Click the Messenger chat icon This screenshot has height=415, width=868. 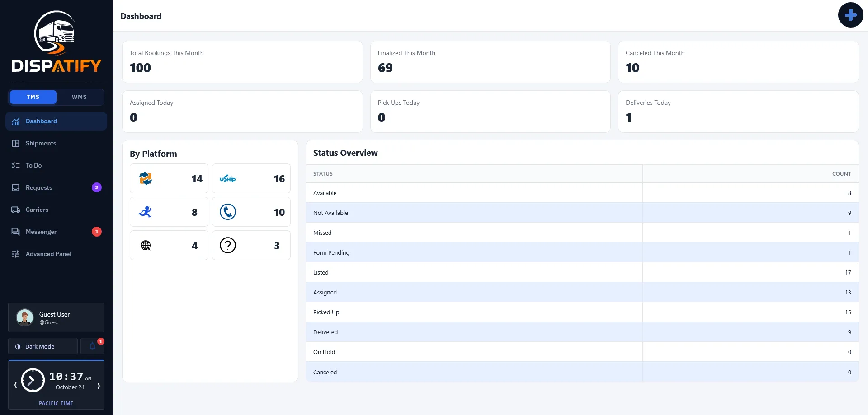point(16,232)
